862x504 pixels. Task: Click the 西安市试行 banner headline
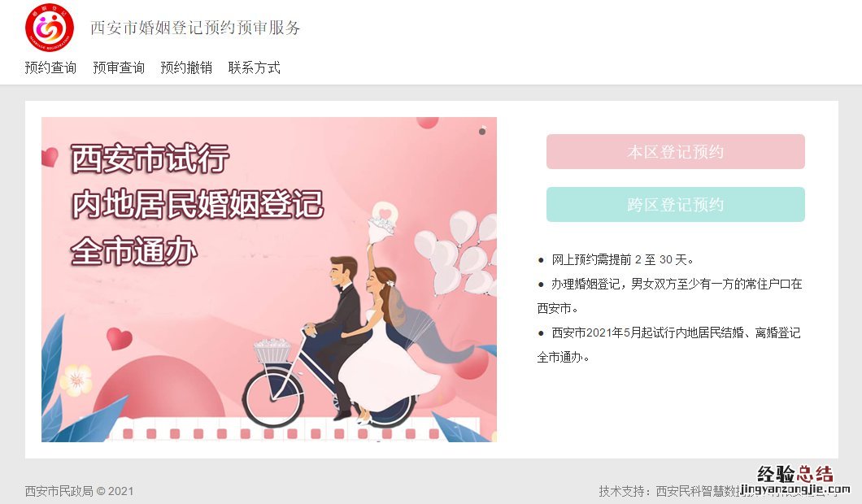pyautogui.click(x=150, y=159)
